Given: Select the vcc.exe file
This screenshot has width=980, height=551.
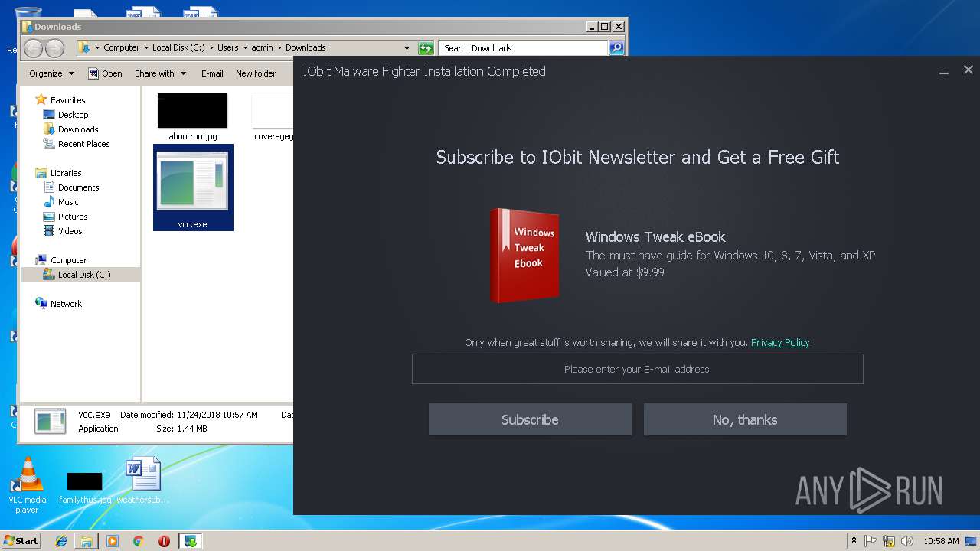Looking at the screenshot, I should (x=193, y=187).
